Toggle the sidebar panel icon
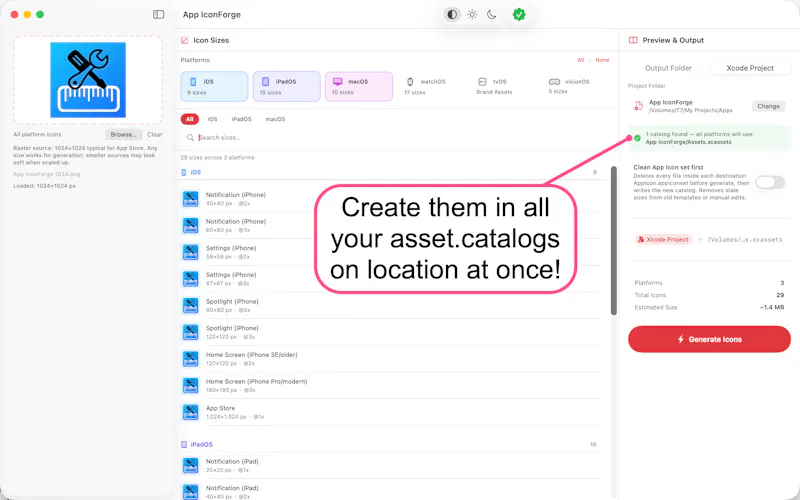 (x=159, y=14)
